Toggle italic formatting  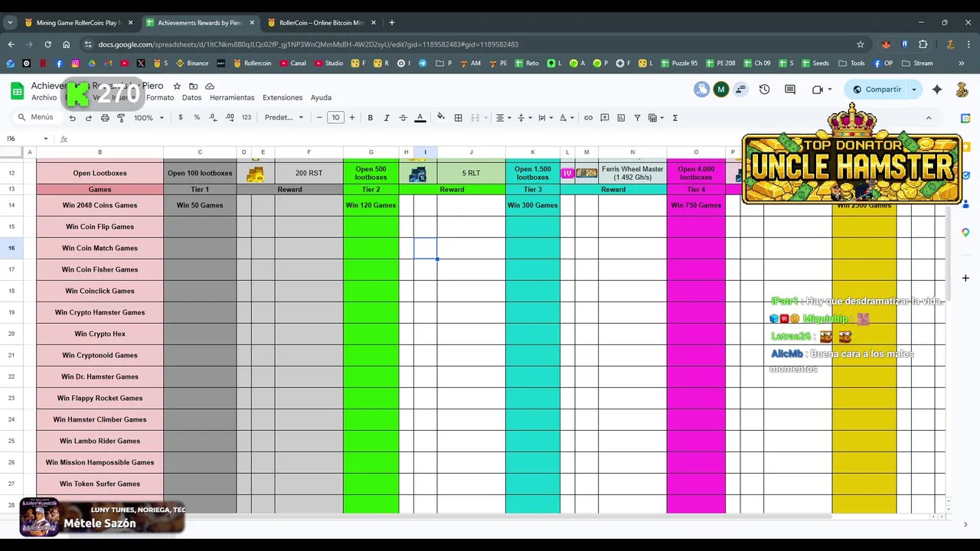point(387,118)
